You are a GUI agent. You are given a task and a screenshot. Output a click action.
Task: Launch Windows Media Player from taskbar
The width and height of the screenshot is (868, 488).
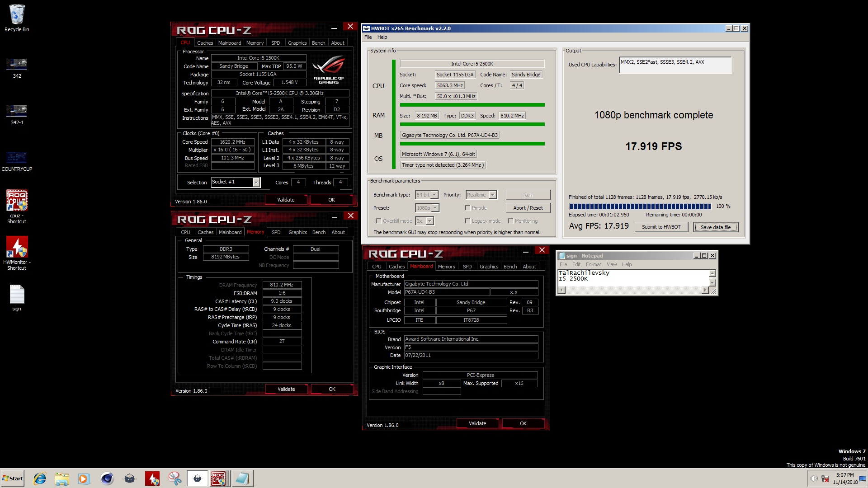[84, 479]
